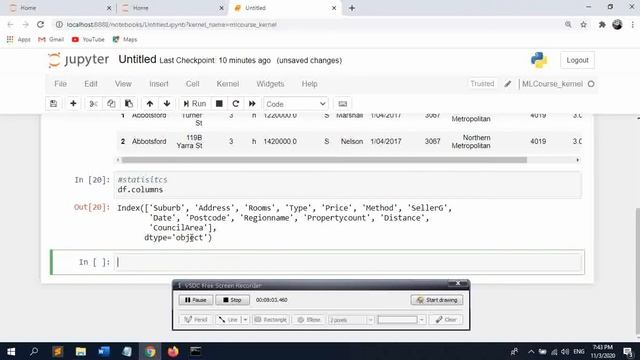Move selected cell down arrow
The width and height of the screenshot is (640, 360).
(167, 104)
